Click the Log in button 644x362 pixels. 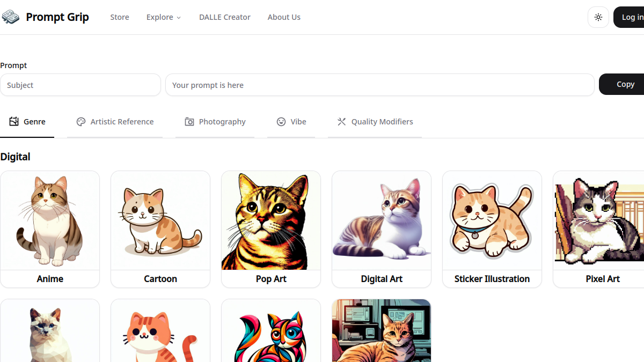tap(629, 17)
